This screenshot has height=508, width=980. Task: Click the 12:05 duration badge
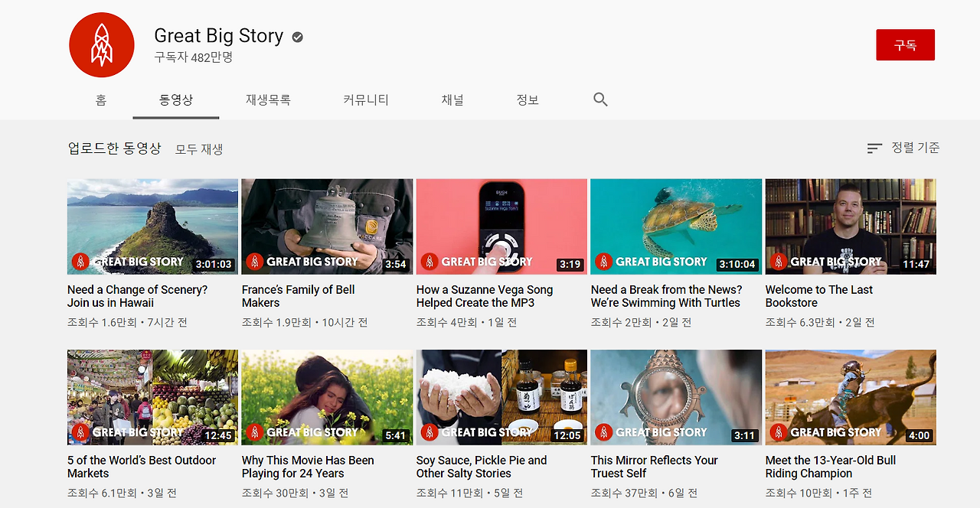pyautogui.click(x=567, y=435)
